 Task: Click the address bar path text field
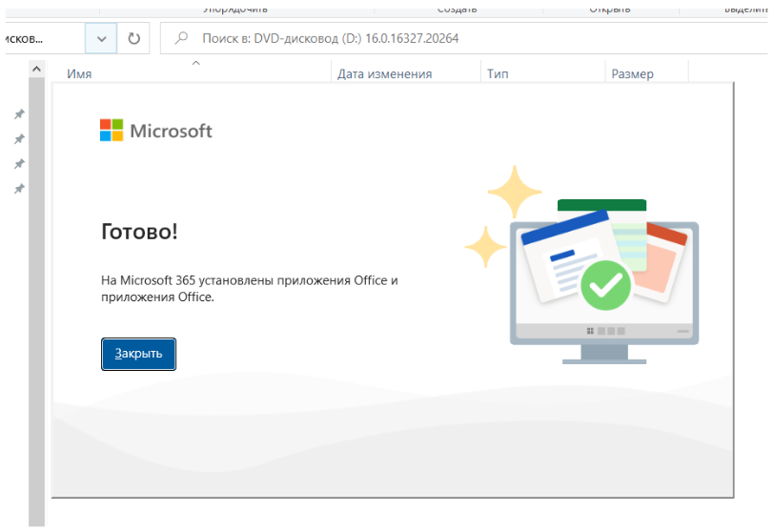pyautogui.click(x=41, y=39)
